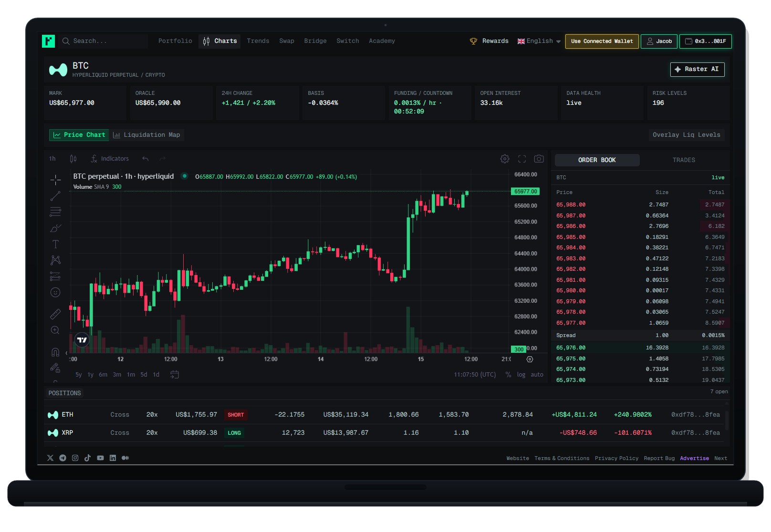Toggle Overlay Liq Levels
This screenshot has height=532, width=771.
point(687,135)
